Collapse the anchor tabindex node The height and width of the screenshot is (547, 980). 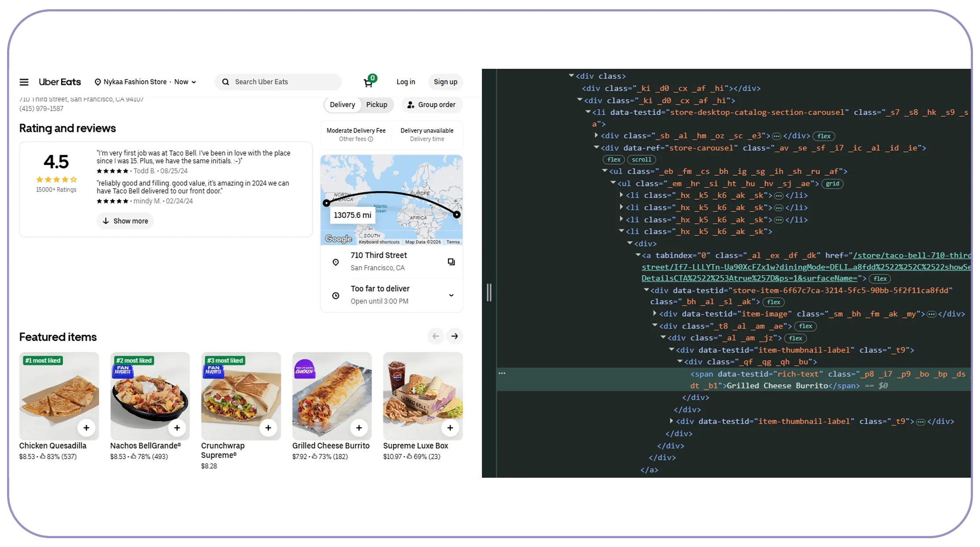point(638,255)
